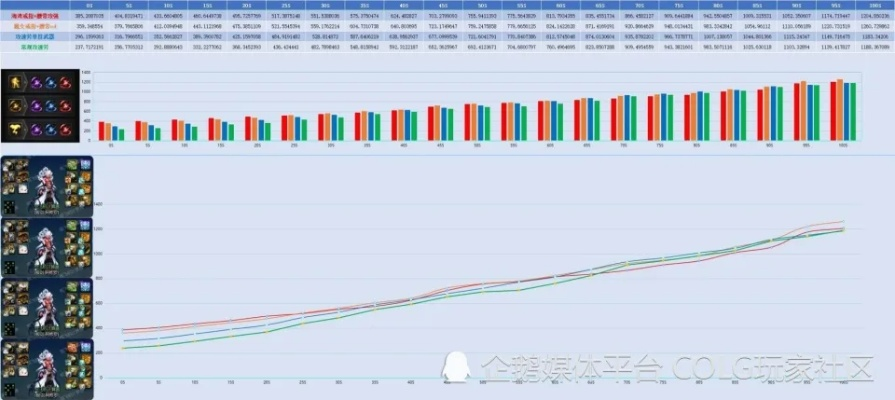The image size is (895, 400).
Task: Click the green line's starting point in the line chart
Action: pos(122,348)
